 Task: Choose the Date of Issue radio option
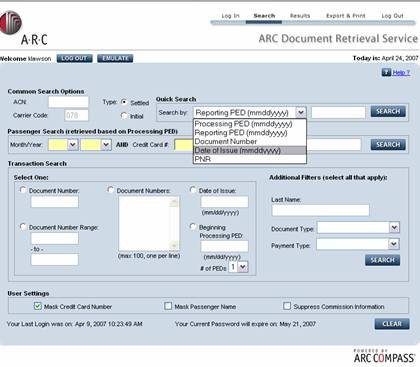tap(193, 190)
